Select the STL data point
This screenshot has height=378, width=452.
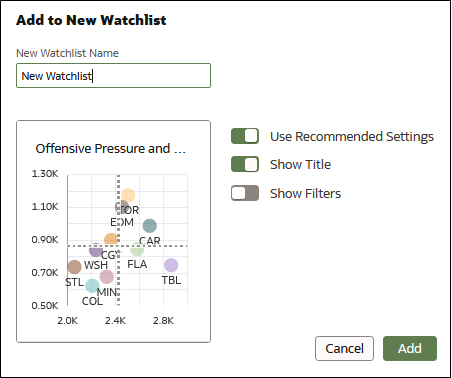coord(74,267)
